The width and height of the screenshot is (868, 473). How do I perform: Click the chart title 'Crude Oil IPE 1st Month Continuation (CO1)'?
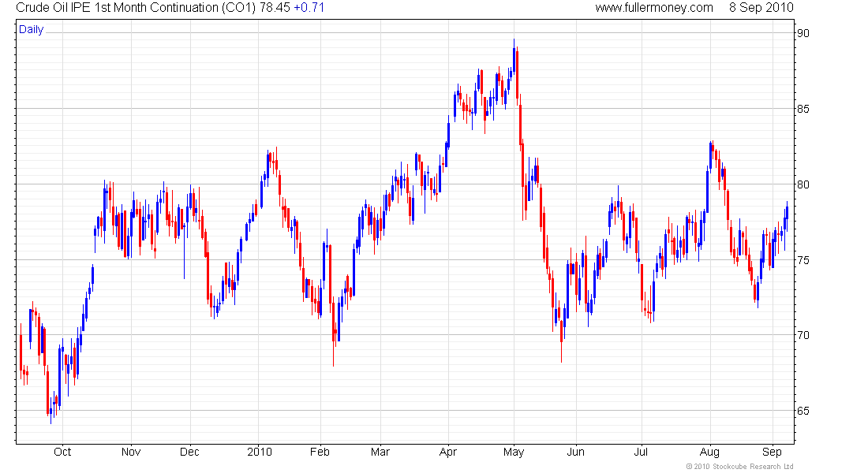click(137, 8)
